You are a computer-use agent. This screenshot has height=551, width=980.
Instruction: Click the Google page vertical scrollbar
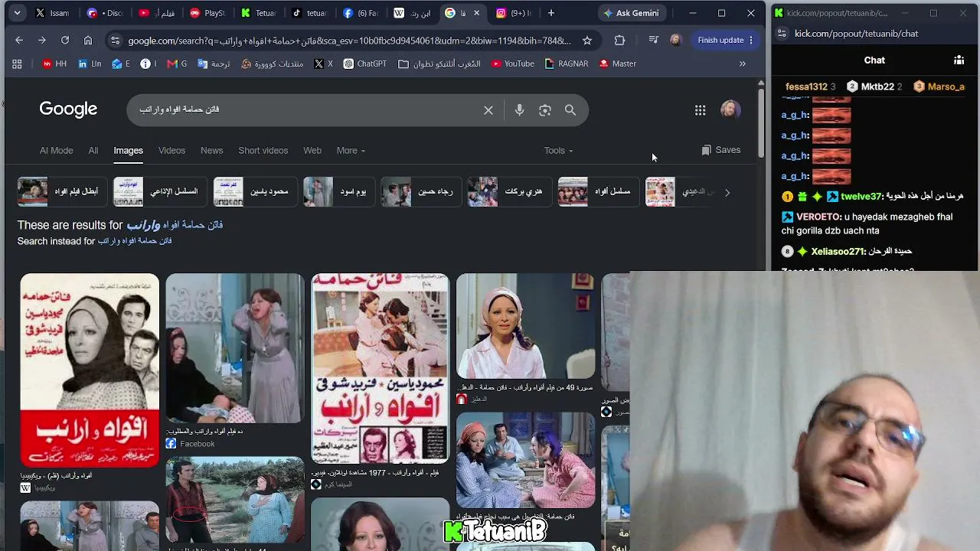click(760, 122)
